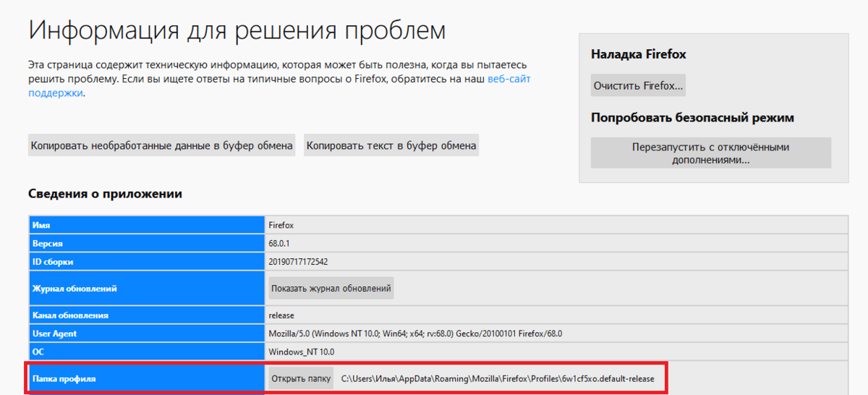Click the Журнал обновлений row header
Screen dimensions: 868x395
(x=147, y=289)
